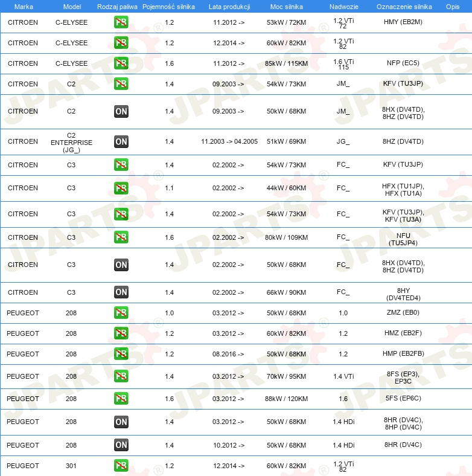Click the Moc silnika column header

pyautogui.click(x=286, y=7)
